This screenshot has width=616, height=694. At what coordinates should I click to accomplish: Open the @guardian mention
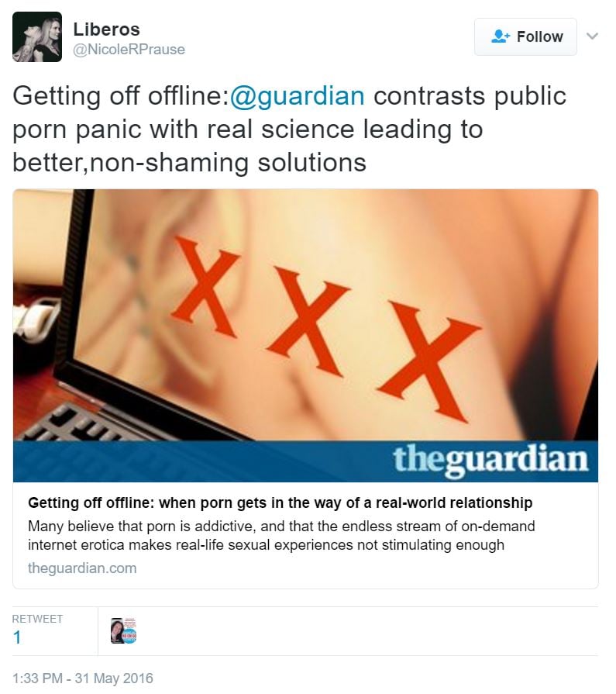[298, 95]
